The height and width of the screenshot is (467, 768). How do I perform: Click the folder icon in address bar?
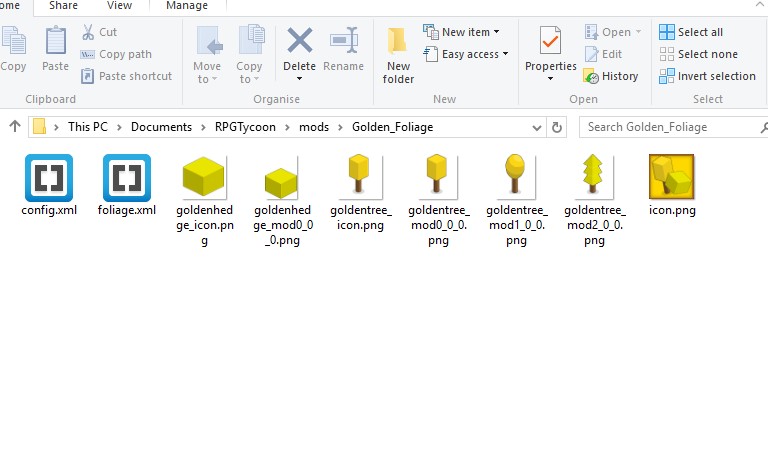39,126
